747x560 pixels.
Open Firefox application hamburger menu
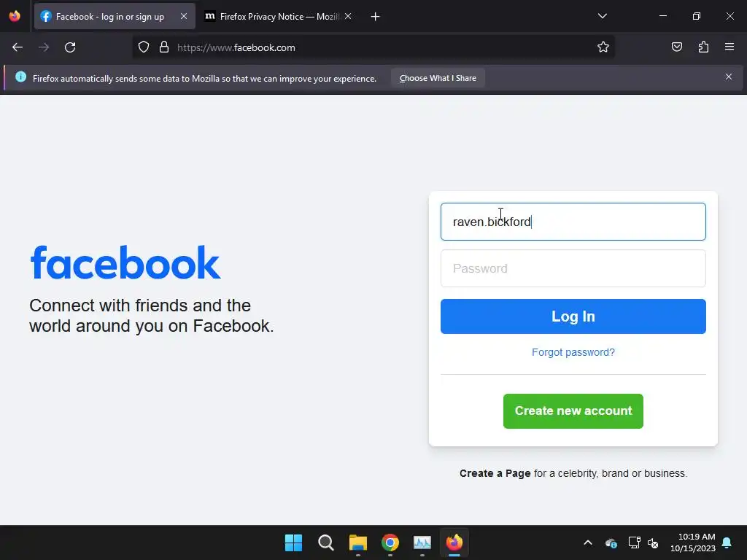tap(729, 47)
